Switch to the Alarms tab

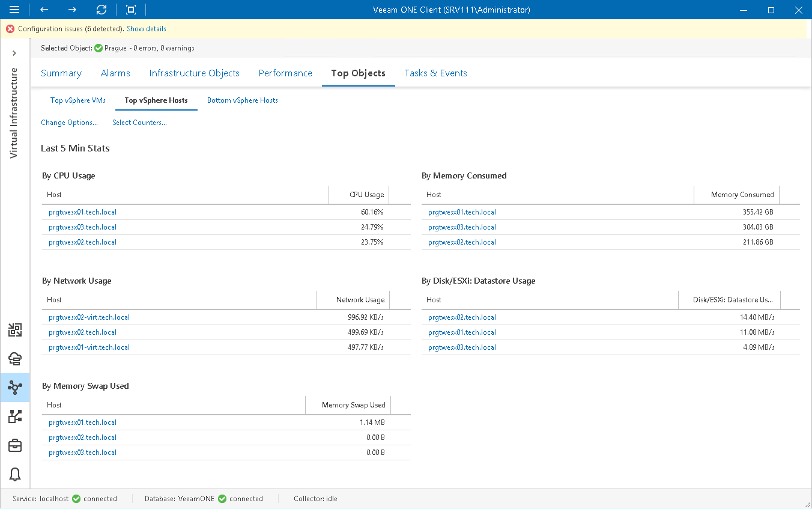click(x=115, y=73)
